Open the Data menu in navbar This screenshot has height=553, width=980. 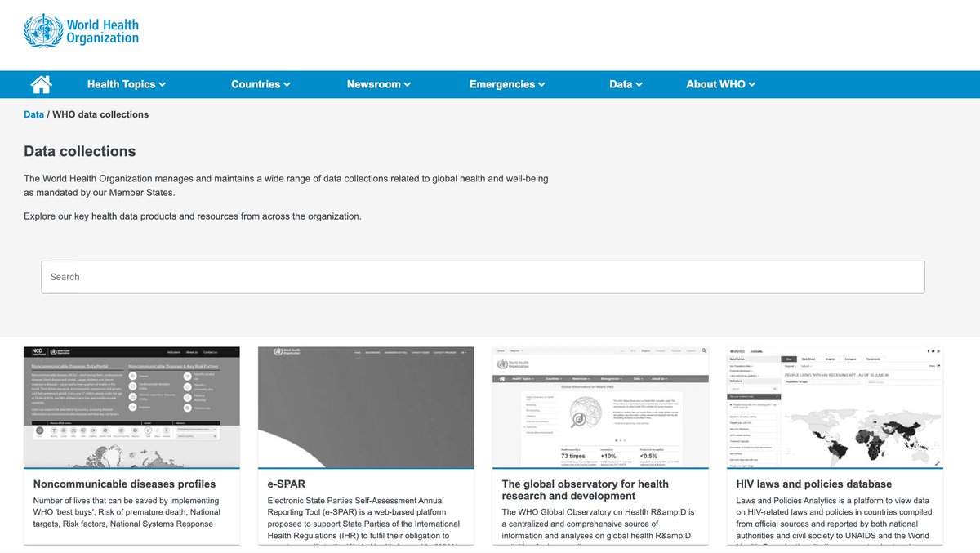tap(626, 84)
